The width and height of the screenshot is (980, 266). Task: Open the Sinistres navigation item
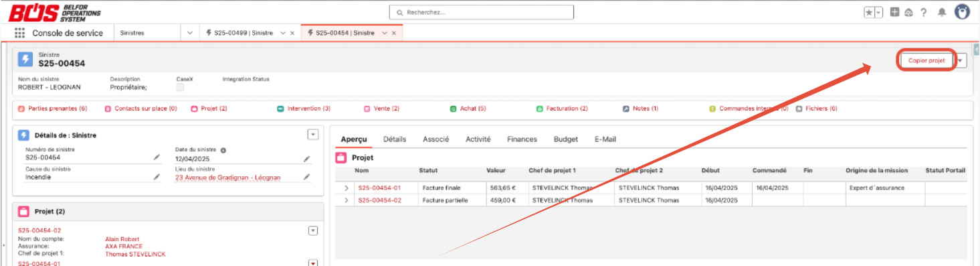(132, 33)
